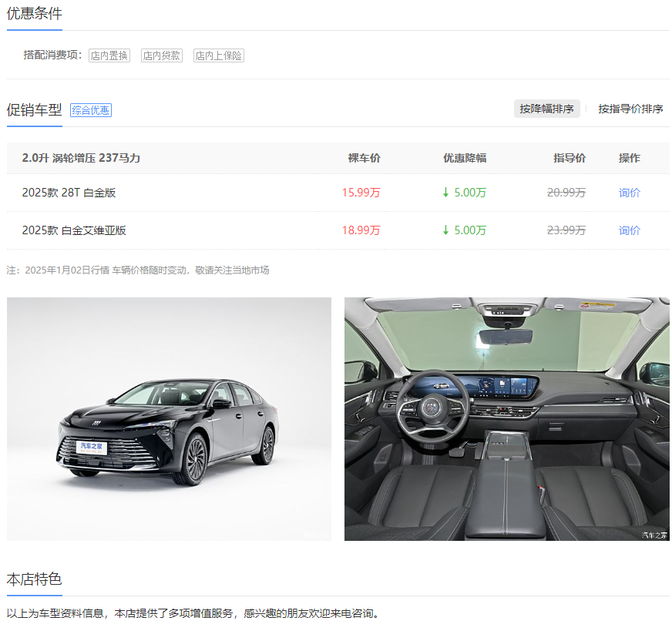
Task: Click the 综合优惠 badge
Action: pos(91,110)
